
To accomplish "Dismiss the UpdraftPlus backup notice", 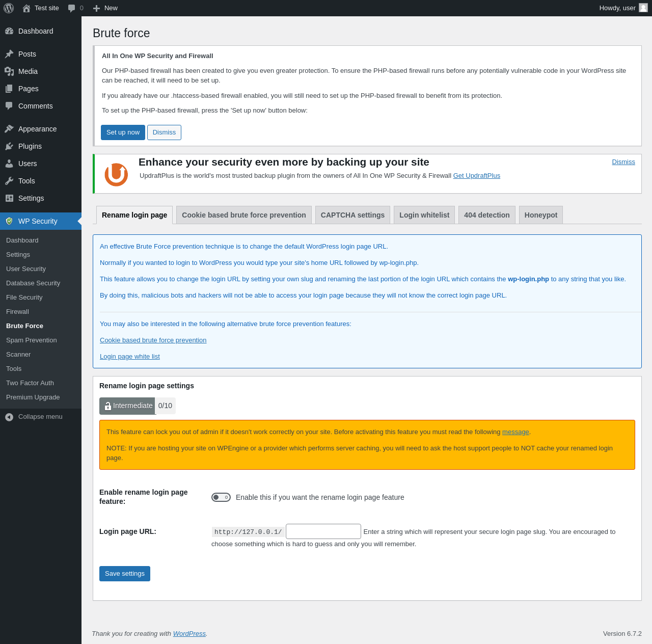I will (623, 162).
